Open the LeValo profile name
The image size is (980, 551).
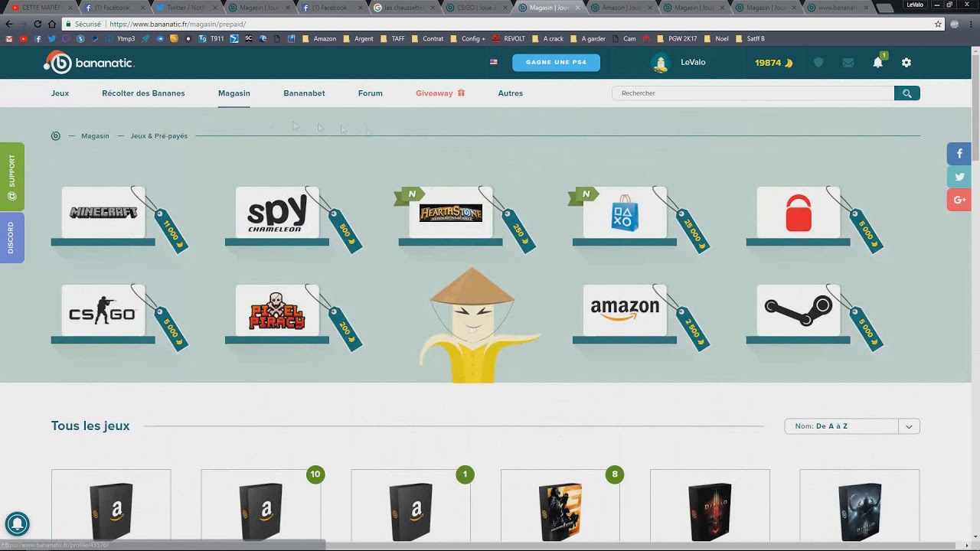point(693,63)
